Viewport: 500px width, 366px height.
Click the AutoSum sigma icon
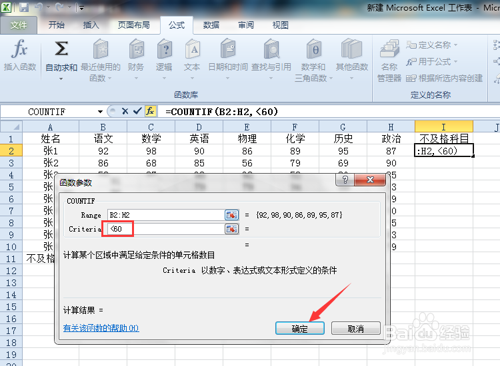coord(61,49)
